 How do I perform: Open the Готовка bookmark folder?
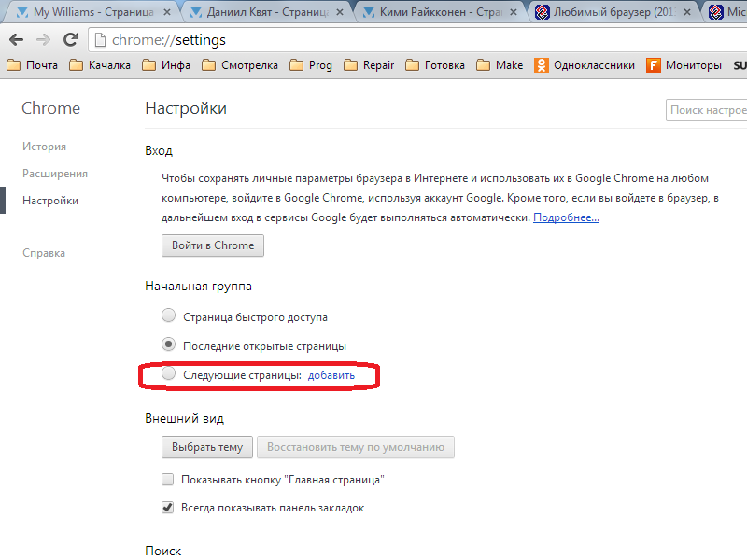pos(435,65)
